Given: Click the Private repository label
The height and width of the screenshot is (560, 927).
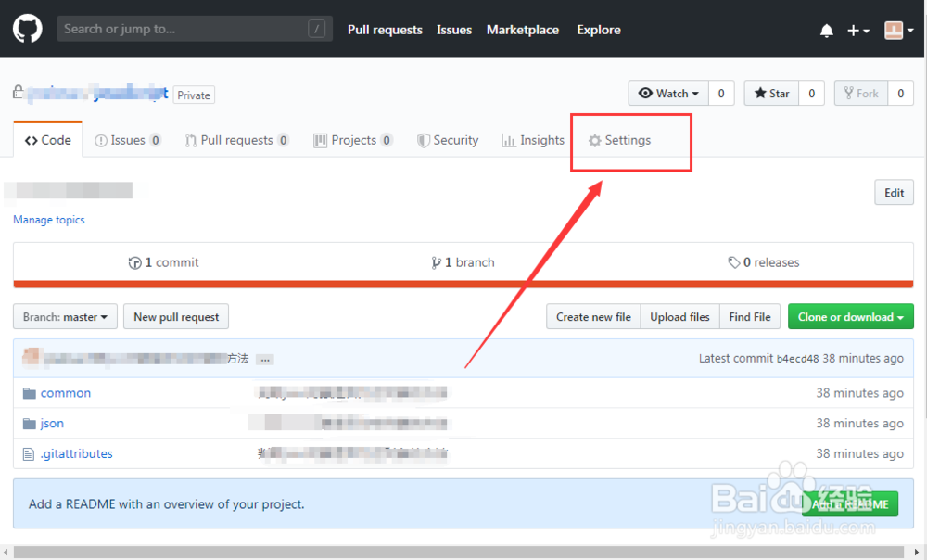Looking at the screenshot, I should coord(194,95).
